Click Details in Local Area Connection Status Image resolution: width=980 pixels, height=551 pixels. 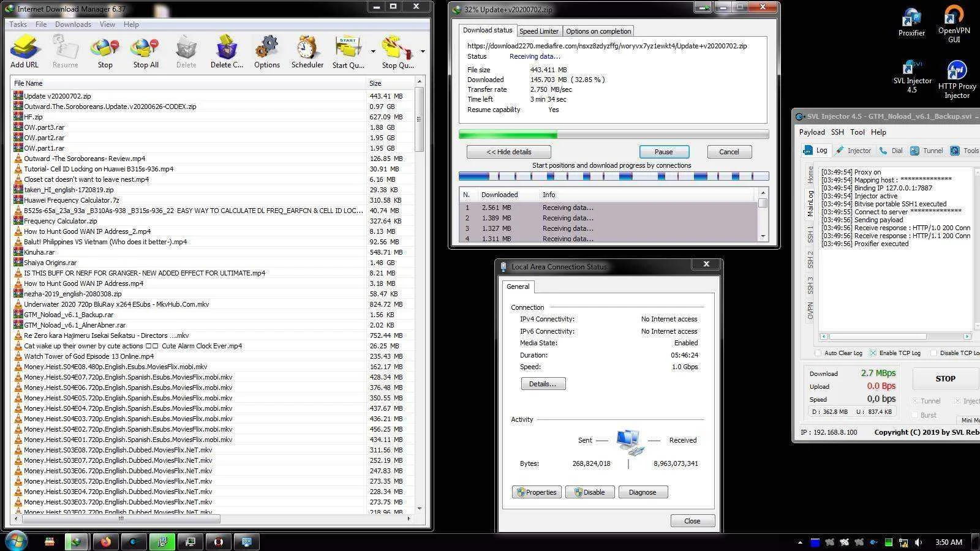[543, 384]
